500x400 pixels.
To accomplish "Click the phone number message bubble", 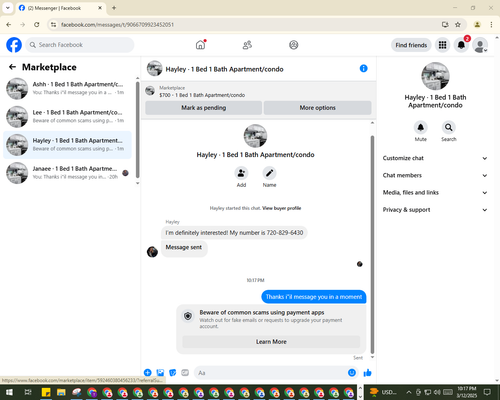I will (234, 233).
